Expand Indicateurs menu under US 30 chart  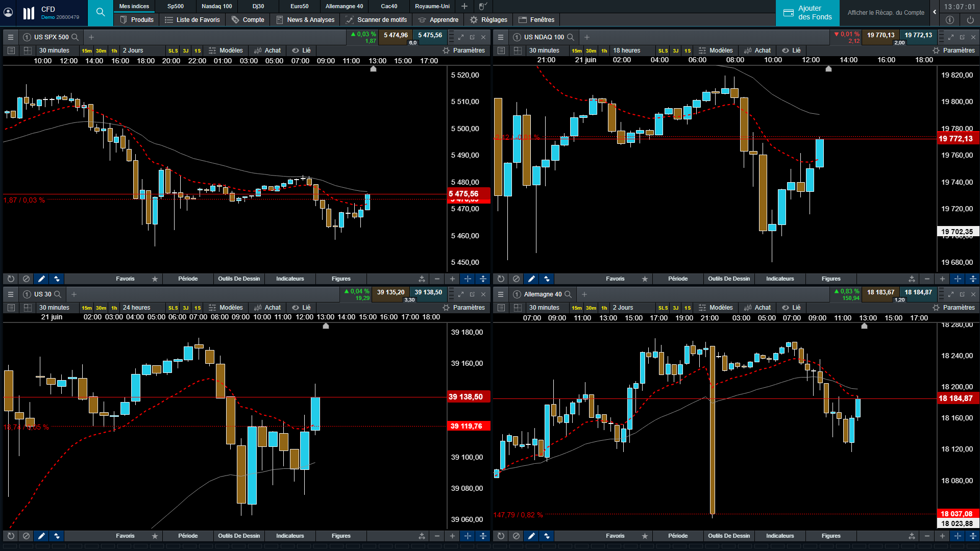[x=290, y=536]
